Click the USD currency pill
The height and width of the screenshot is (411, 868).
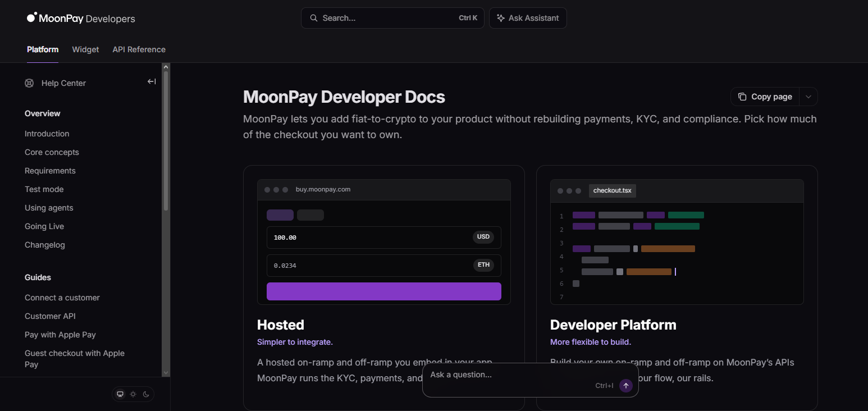(x=483, y=237)
